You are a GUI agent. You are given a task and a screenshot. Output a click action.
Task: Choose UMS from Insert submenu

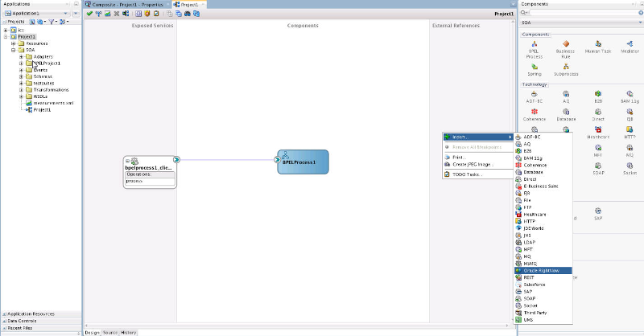tap(543, 320)
